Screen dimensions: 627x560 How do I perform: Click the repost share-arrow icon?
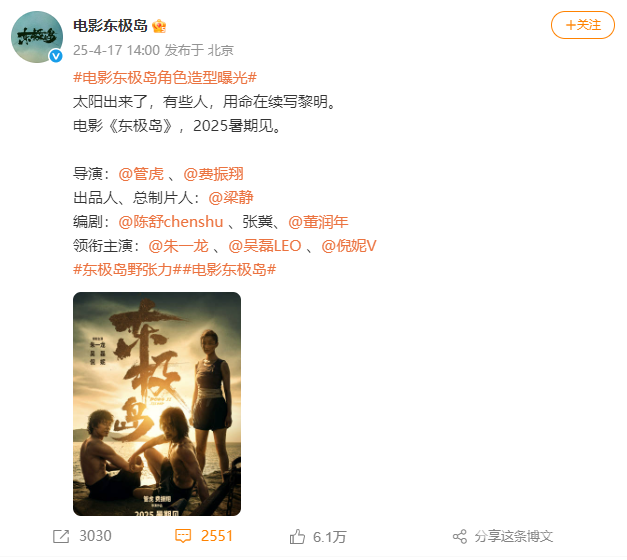61,537
